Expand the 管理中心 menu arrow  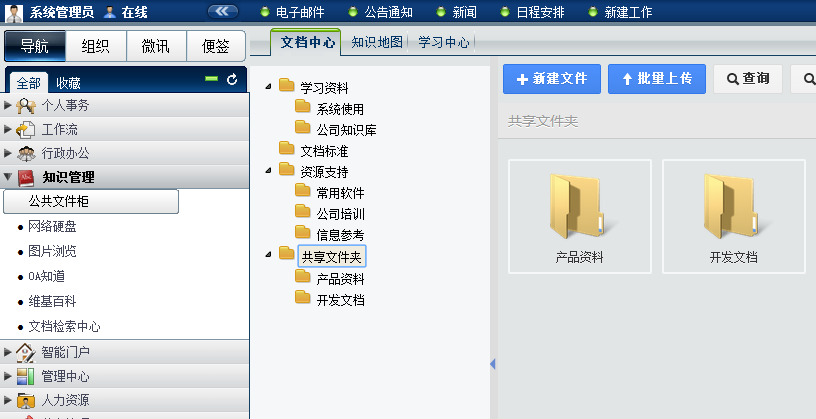pos(7,376)
